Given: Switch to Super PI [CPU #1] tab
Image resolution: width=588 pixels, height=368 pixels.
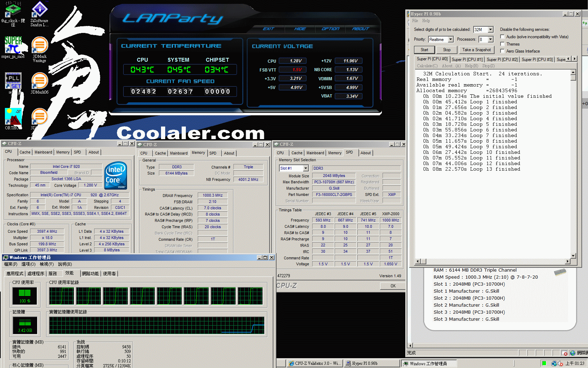Looking at the screenshot, I should [467, 60].
